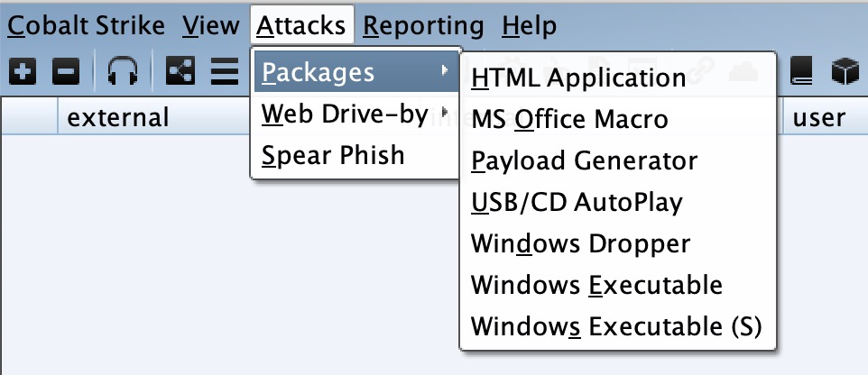Screen dimensions: 868x375
Task: Click the plus connect icon in toolbar
Action: pyautogui.click(x=23, y=72)
